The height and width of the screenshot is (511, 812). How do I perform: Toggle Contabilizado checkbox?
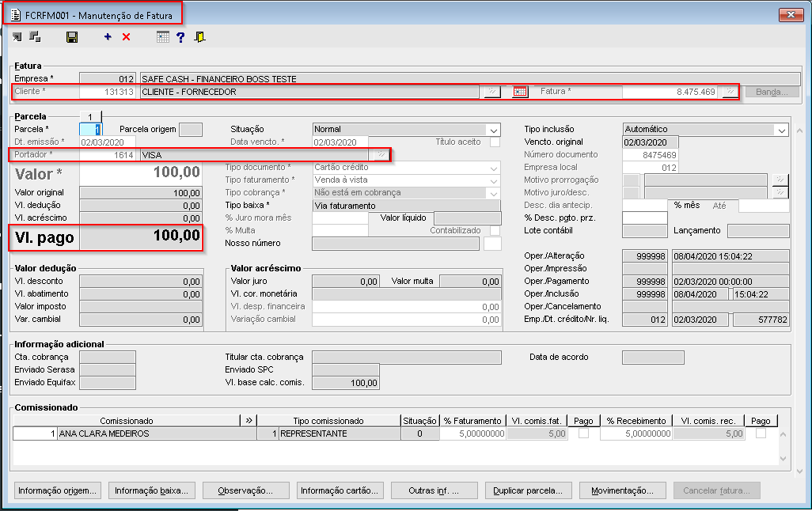point(495,230)
